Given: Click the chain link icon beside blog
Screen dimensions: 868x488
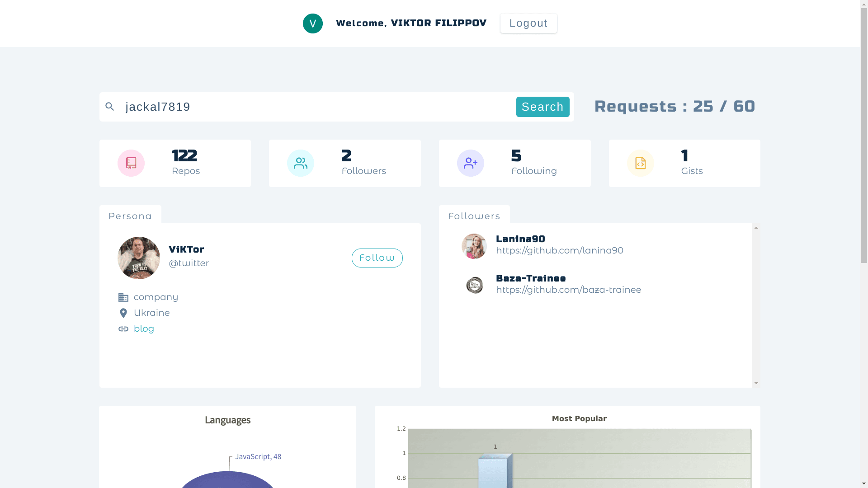Looking at the screenshot, I should [123, 329].
